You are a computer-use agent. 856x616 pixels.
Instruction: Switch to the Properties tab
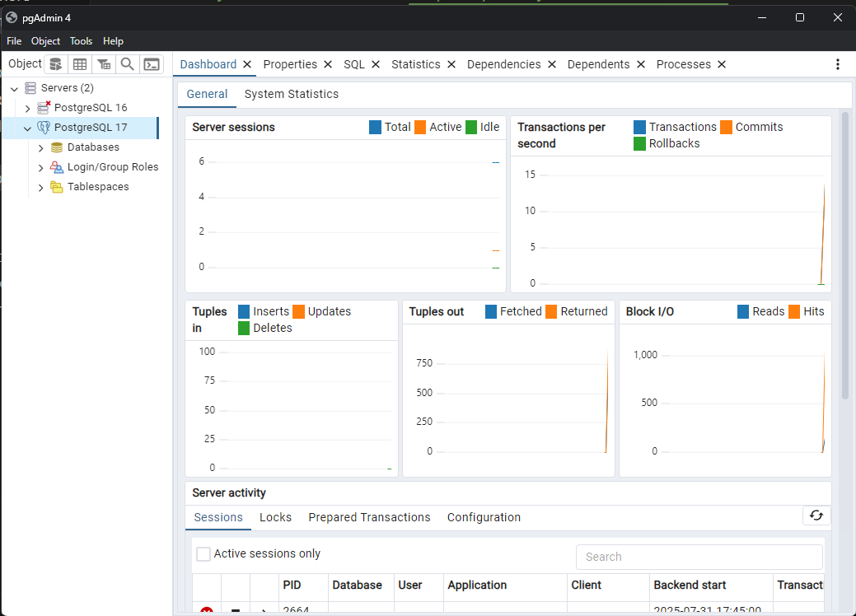[290, 64]
